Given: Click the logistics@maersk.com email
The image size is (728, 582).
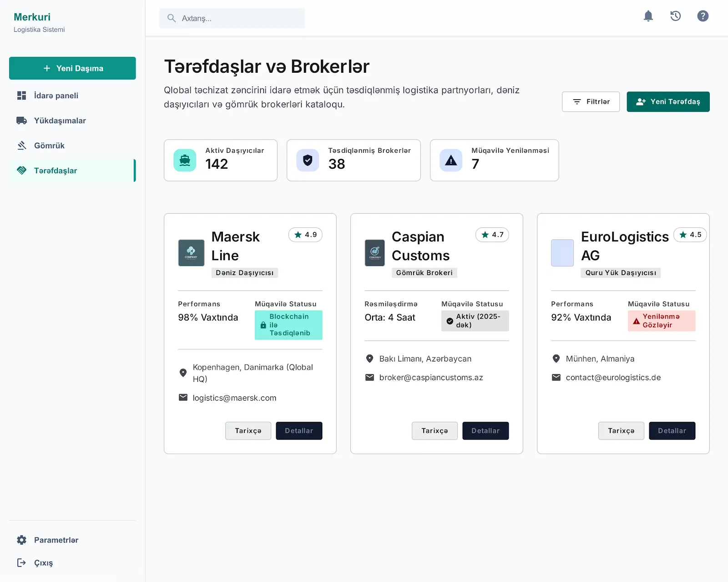Looking at the screenshot, I should (x=234, y=398).
